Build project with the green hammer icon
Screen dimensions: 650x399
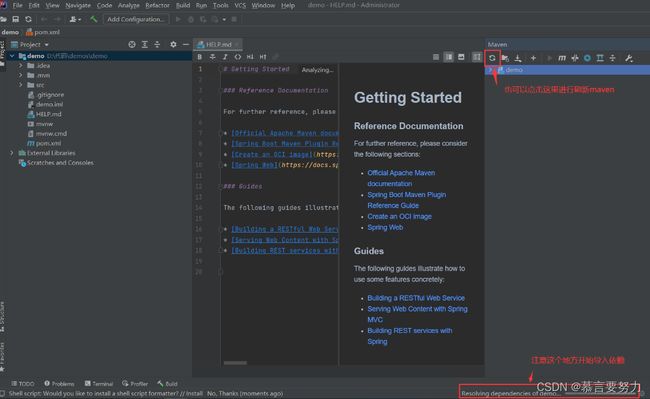(94, 19)
